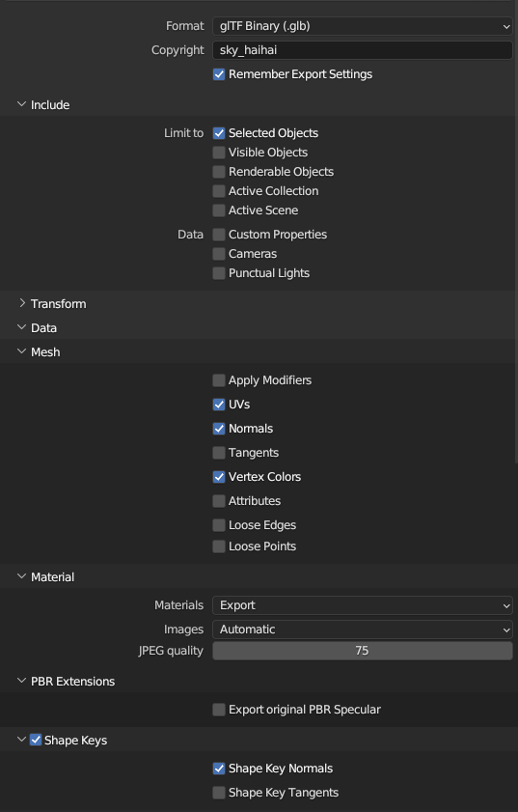Click the Copyright text field
Viewport: 518px width, 812px height.
(x=363, y=50)
